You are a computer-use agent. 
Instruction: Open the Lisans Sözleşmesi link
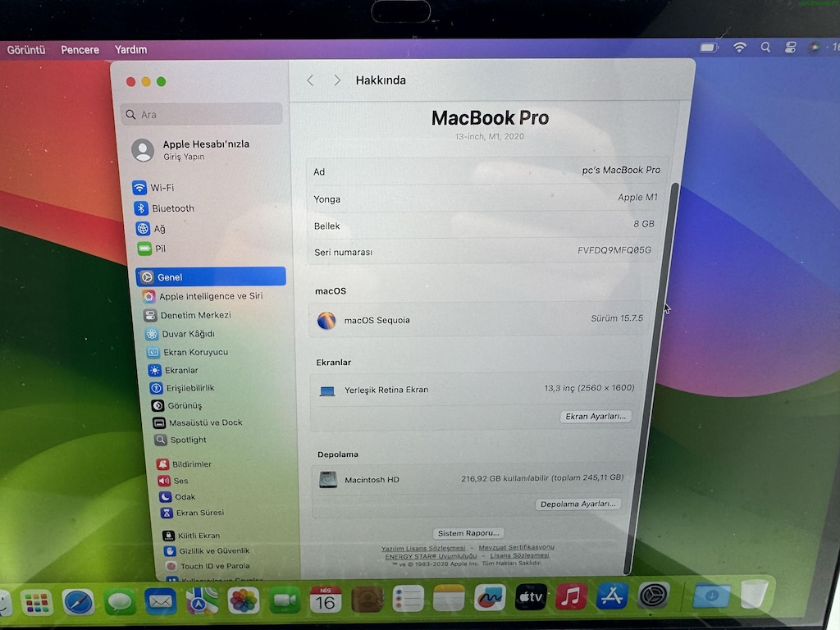point(519,555)
